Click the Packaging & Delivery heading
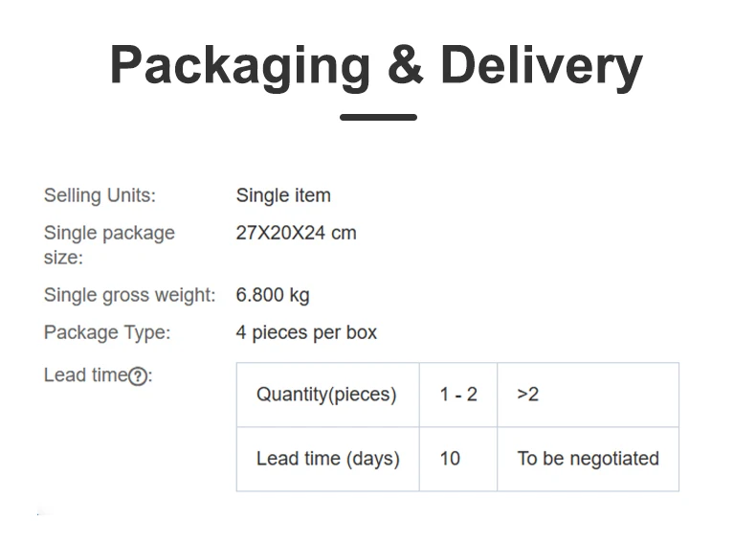 click(376, 65)
